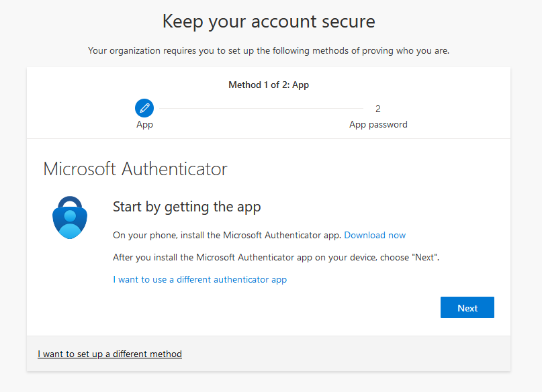
Task: Choose "I want to use a different authenticator app"
Action: (199, 279)
